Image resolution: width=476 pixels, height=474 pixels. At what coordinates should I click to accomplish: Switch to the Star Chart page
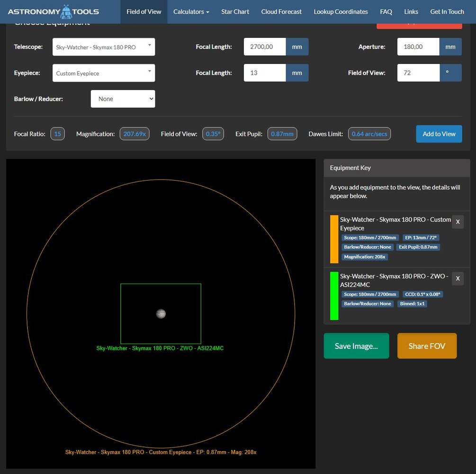tap(235, 11)
